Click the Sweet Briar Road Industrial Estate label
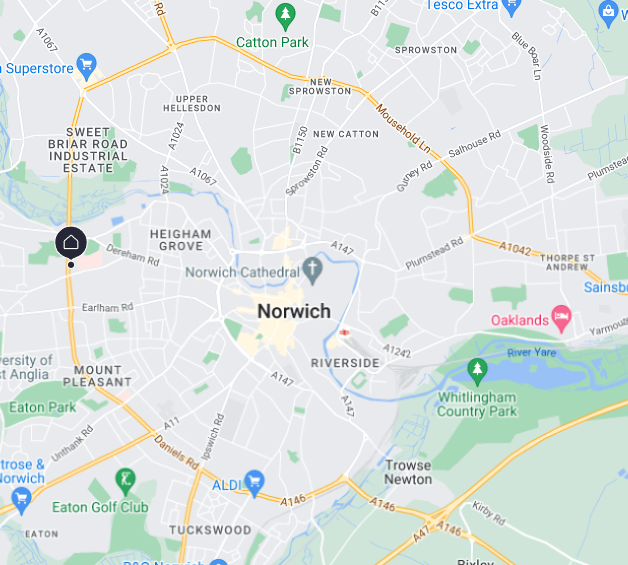The height and width of the screenshot is (565, 628). tap(88, 150)
